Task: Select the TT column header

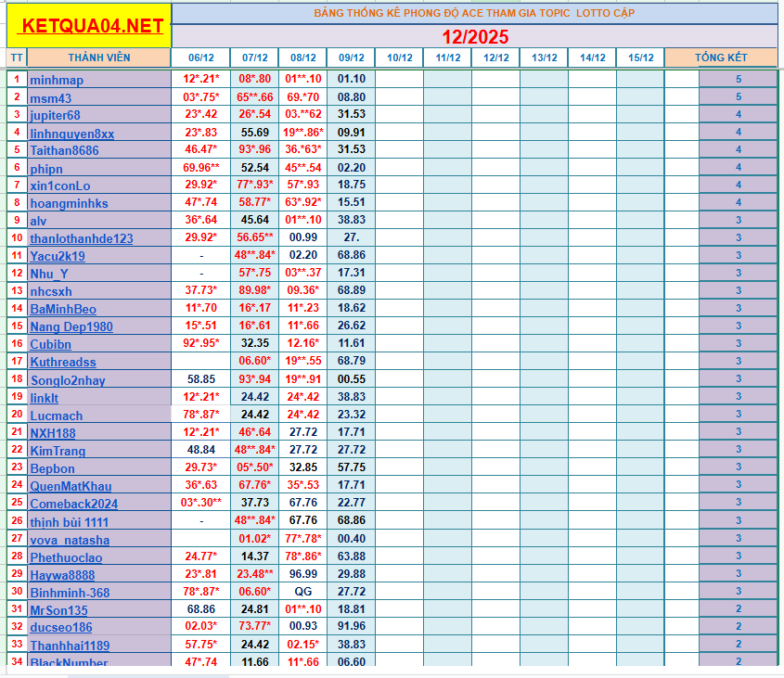Action: coord(15,57)
